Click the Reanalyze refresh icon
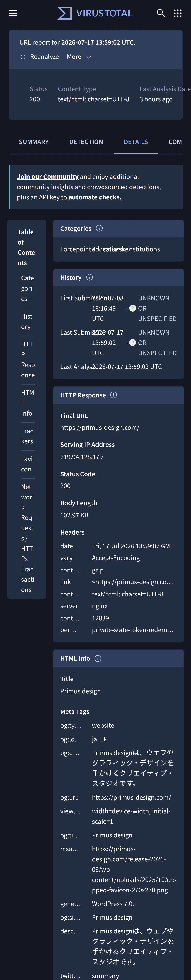This screenshot has height=980, width=191. [23, 57]
